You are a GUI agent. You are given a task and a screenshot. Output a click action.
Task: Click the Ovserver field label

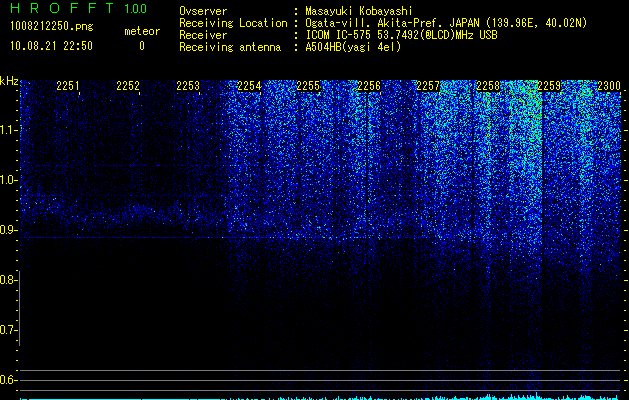pos(203,11)
